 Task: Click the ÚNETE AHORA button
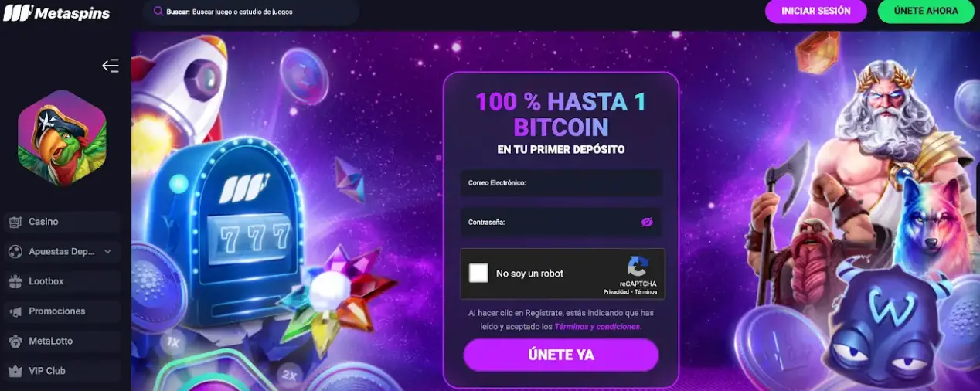point(926,12)
